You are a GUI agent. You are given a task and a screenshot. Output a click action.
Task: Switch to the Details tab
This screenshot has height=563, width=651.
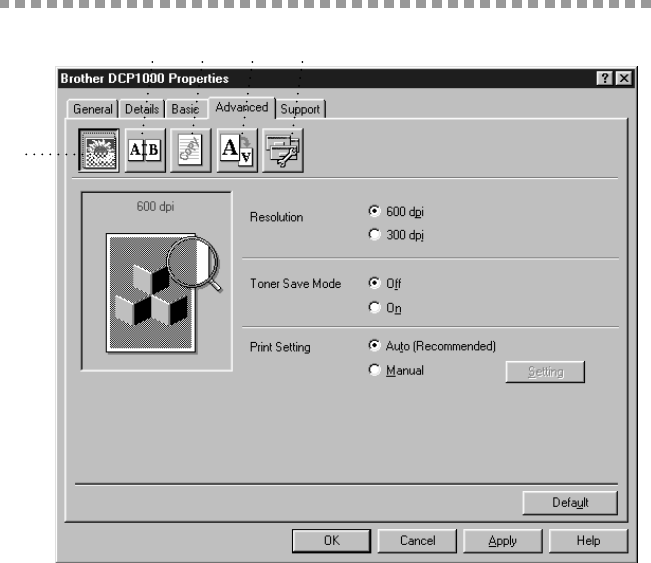coord(142,109)
